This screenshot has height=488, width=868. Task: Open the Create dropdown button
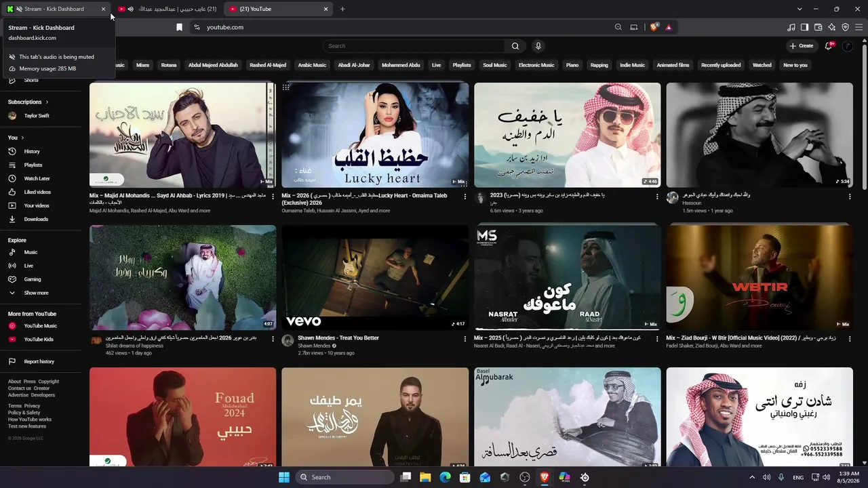pyautogui.click(x=802, y=46)
